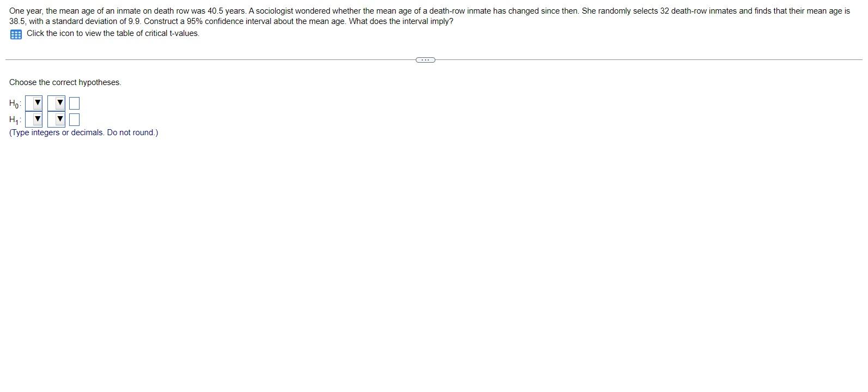This screenshot has height=392, width=868.
Task: Open the second H1 dropdown
Action: click(x=56, y=119)
